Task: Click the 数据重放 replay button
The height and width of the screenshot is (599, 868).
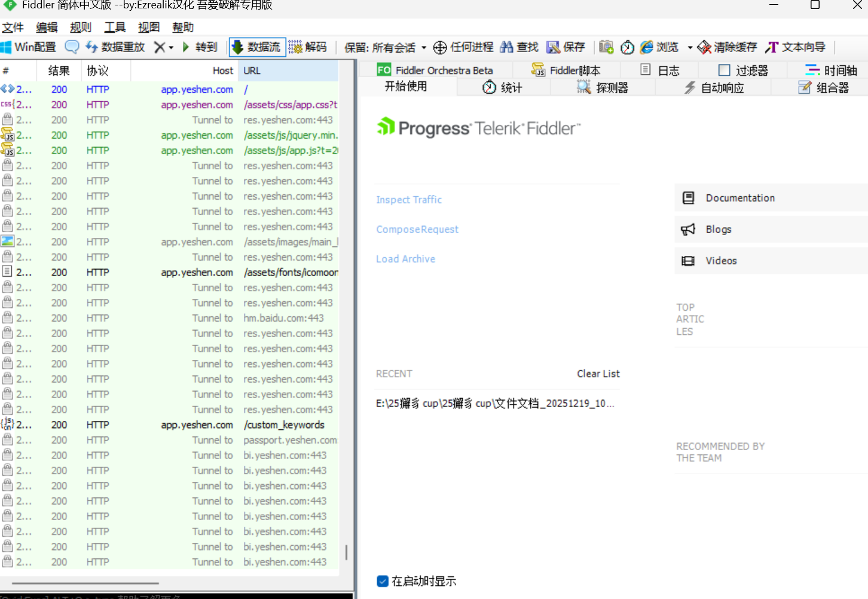Action: [115, 47]
